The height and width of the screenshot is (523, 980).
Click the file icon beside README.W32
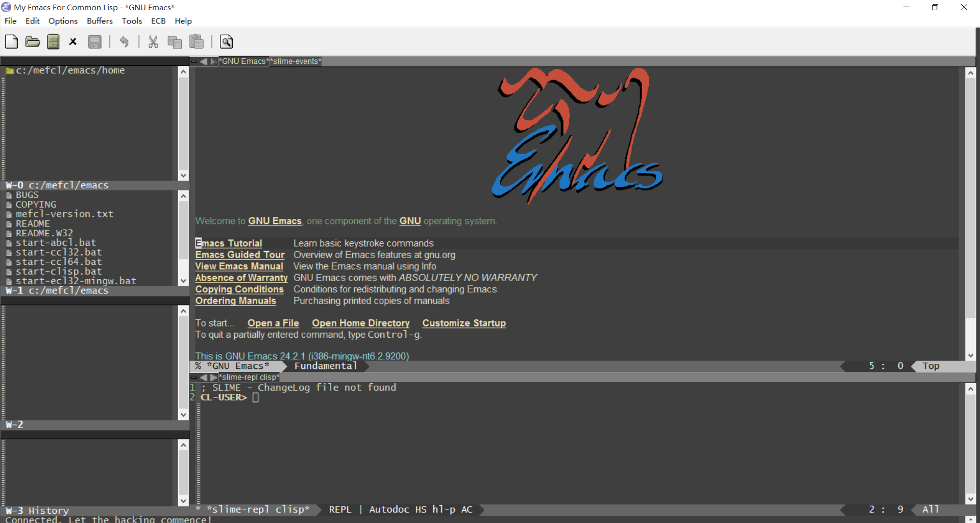9,234
